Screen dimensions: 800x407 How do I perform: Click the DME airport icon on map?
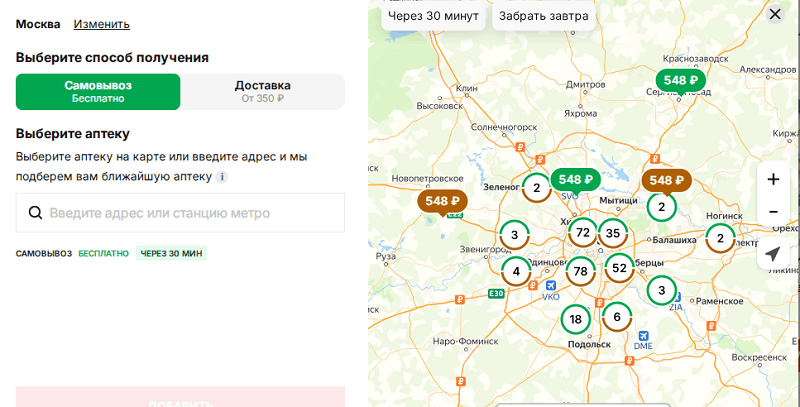tap(643, 336)
